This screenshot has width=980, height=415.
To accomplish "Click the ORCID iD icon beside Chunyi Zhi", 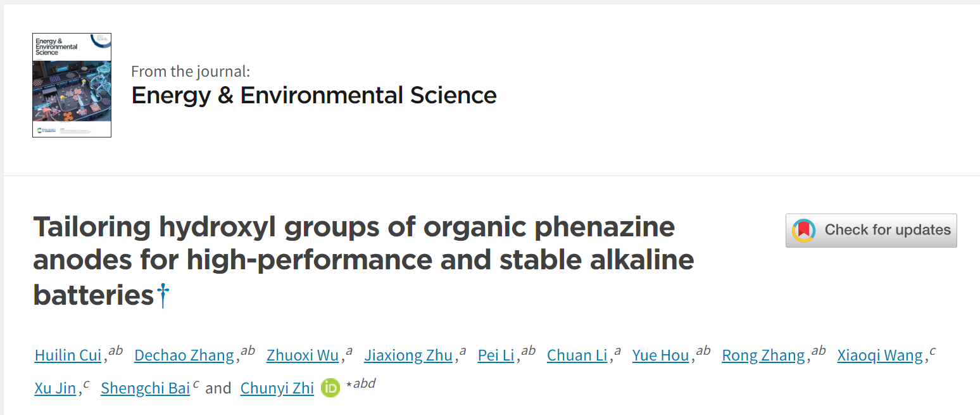I will [x=330, y=388].
